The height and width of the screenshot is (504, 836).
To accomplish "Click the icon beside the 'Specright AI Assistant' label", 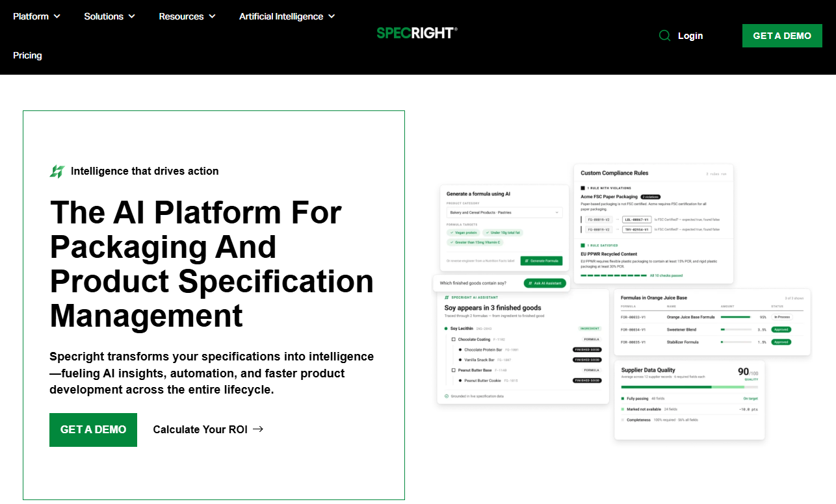I will (447, 297).
